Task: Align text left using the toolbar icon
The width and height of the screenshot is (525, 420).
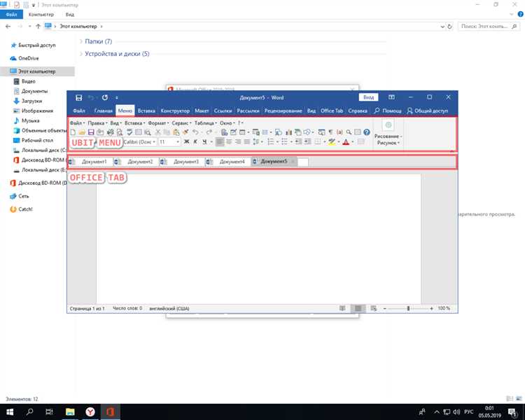Action: point(220,142)
